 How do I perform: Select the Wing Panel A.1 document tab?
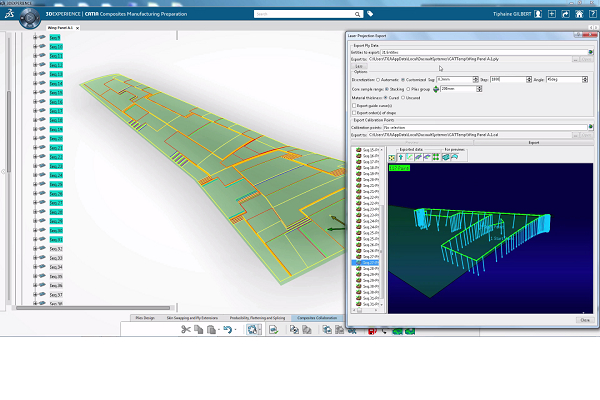(x=60, y=28)
